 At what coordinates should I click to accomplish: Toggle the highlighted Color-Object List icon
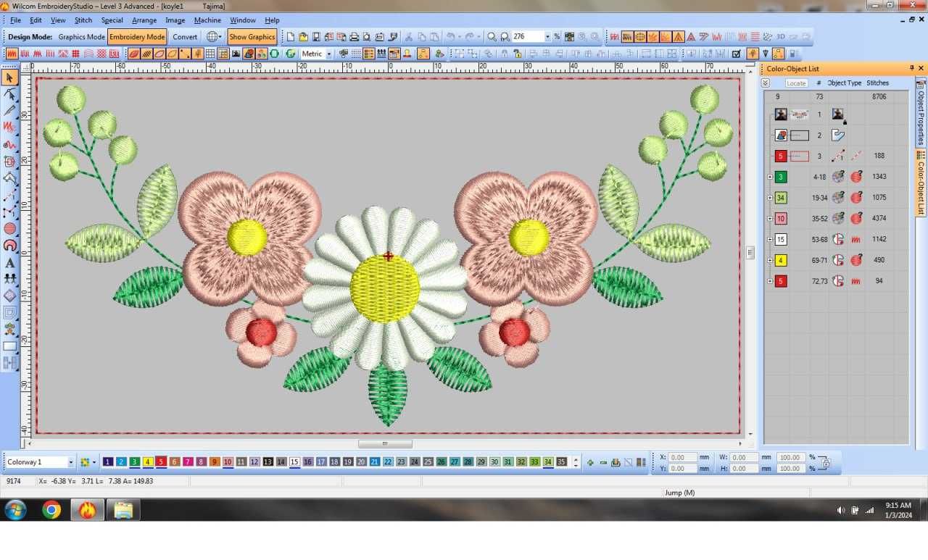tap(369, 54)
